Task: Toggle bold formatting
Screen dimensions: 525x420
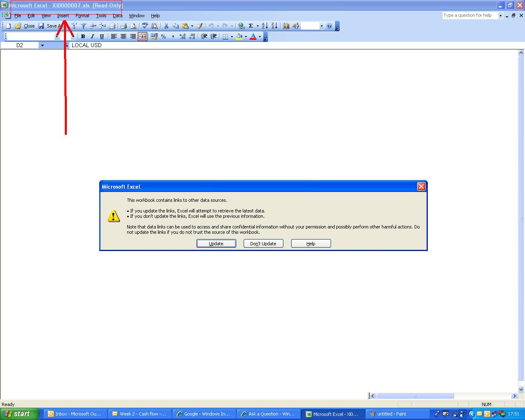Action: tap(83, 37)
